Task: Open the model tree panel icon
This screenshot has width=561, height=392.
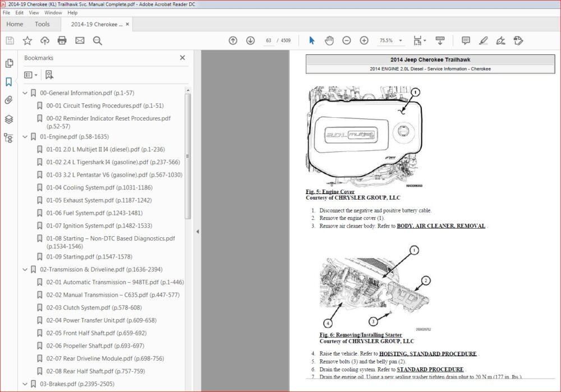Action: pyautogui.click(x=8, y=138)
